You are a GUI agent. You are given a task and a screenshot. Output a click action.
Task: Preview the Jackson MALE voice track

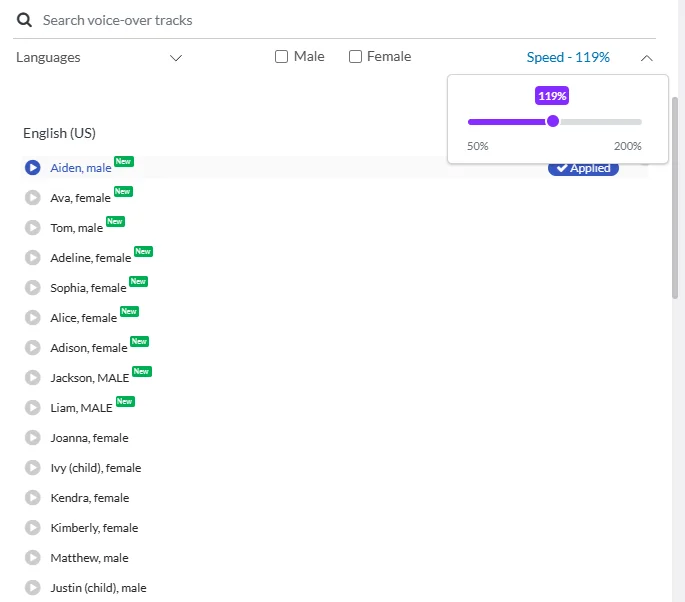tap(32, 378)
